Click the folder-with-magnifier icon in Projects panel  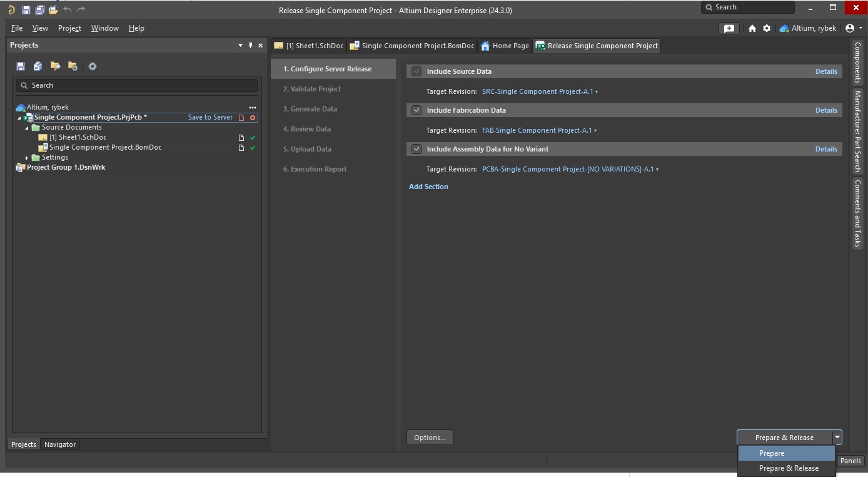55,66
